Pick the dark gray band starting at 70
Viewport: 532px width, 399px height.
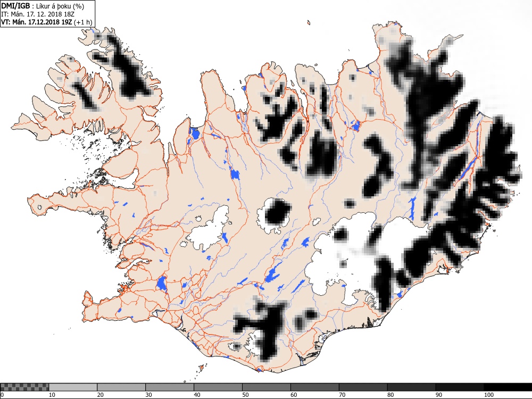click(363, 387)
